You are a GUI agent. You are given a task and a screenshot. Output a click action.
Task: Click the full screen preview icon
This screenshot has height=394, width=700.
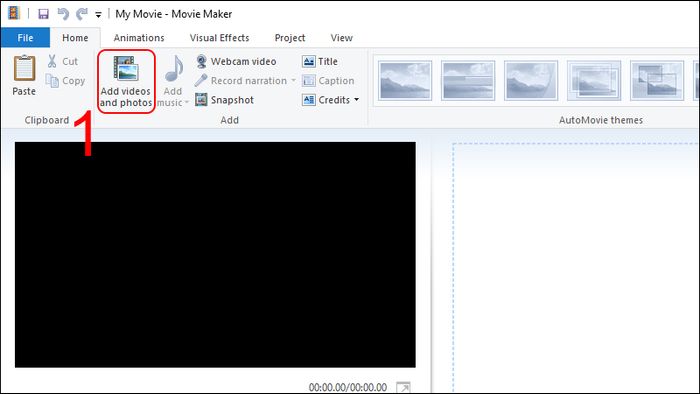(x=403, y=387)
